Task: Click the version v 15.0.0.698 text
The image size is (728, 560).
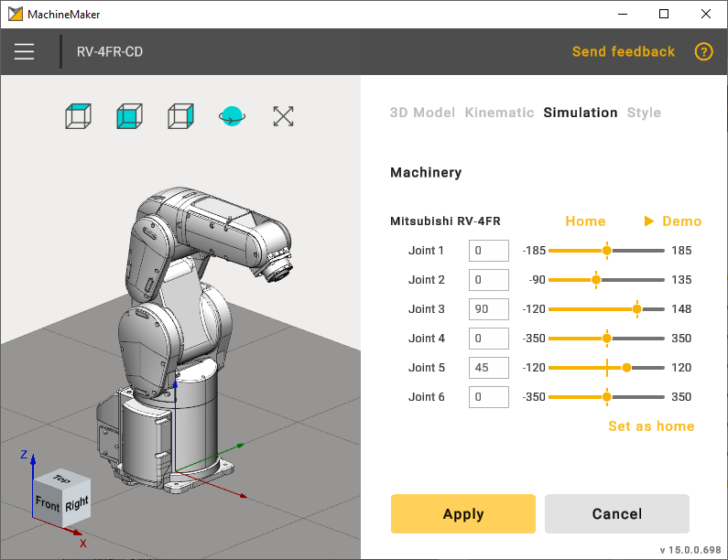Action: 690,550
